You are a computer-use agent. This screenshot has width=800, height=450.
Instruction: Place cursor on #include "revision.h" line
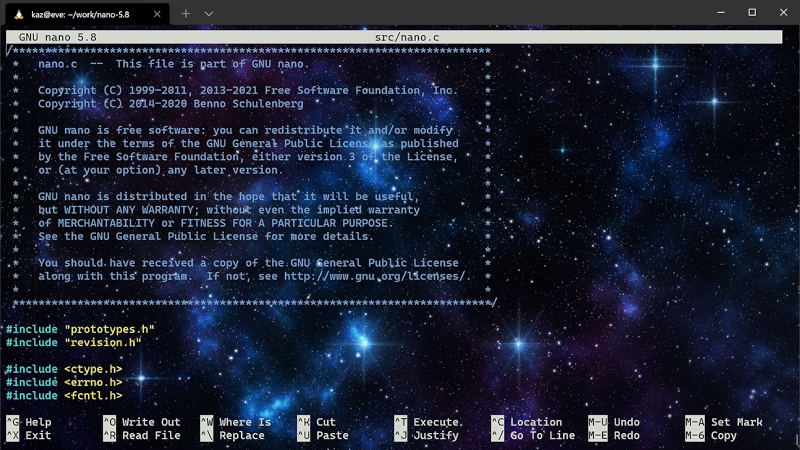[x=74, y=342]
